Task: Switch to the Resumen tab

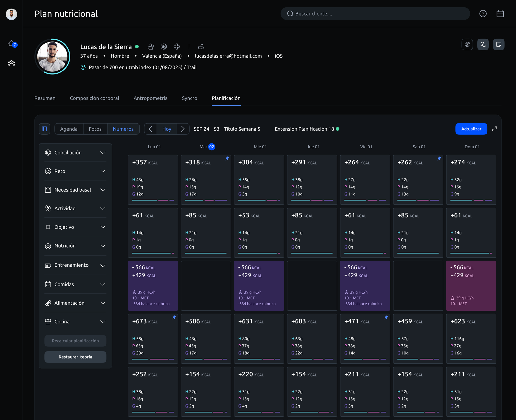Action: [45, 98]
